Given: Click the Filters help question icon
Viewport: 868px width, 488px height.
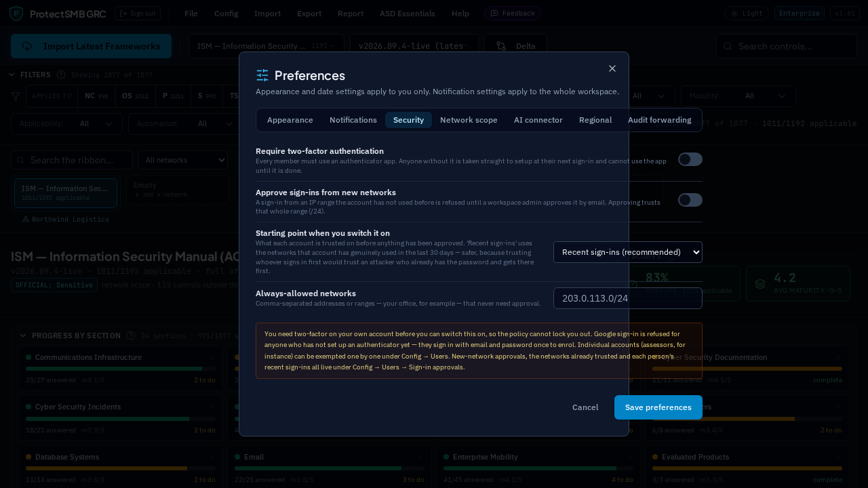Looking at the screenshot, I should click(x=61, y=75).
